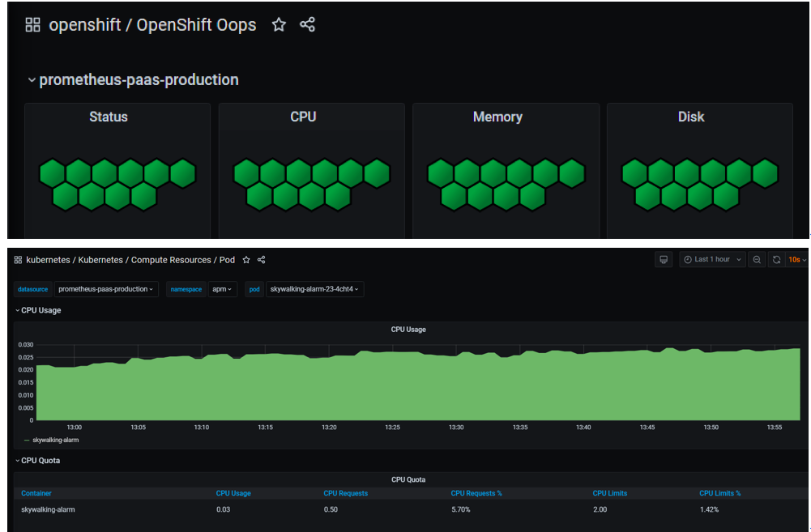Click the 5.70% requests percentage value

coord(461,509)
